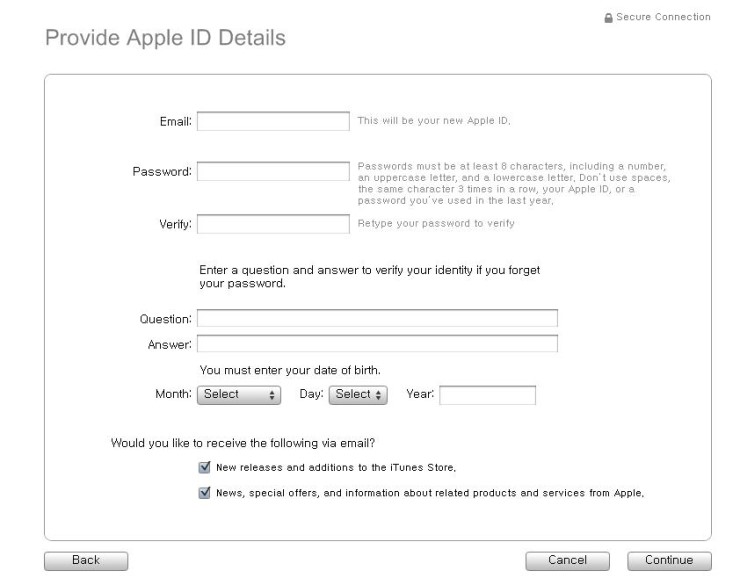Click the Email input field
The height and width of the screenshot is (578, 740).
point(273,121)
